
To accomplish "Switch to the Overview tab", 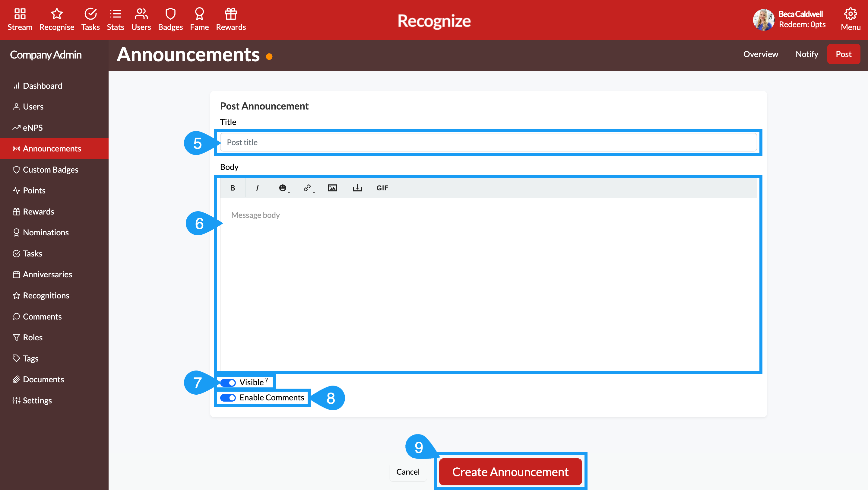I will (x=761, y=54).
